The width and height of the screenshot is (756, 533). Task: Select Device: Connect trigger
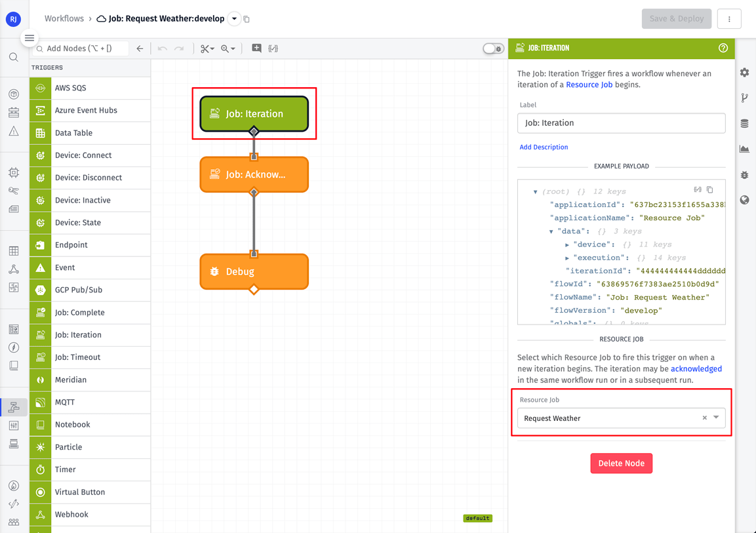pos(90,155)
